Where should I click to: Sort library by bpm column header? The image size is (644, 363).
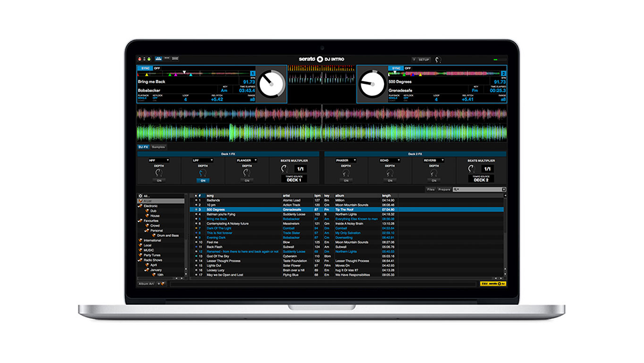318,196
